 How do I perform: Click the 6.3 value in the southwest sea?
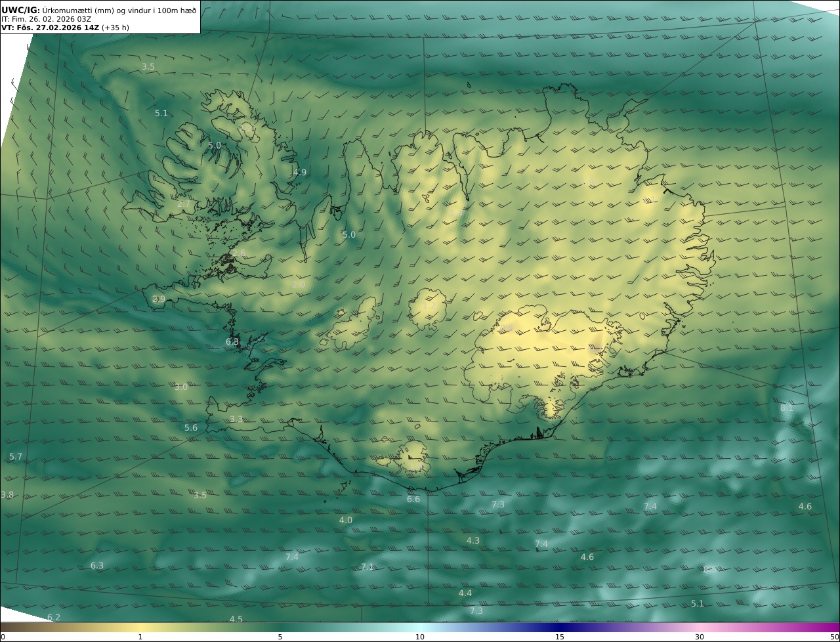[97, 565]
